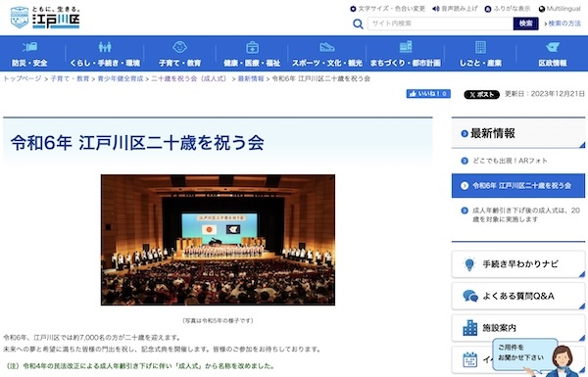The height and width of the screenshot is (377, 588).
Task: Click the calendar icon in the sidebar
Action: click(469, 359)
